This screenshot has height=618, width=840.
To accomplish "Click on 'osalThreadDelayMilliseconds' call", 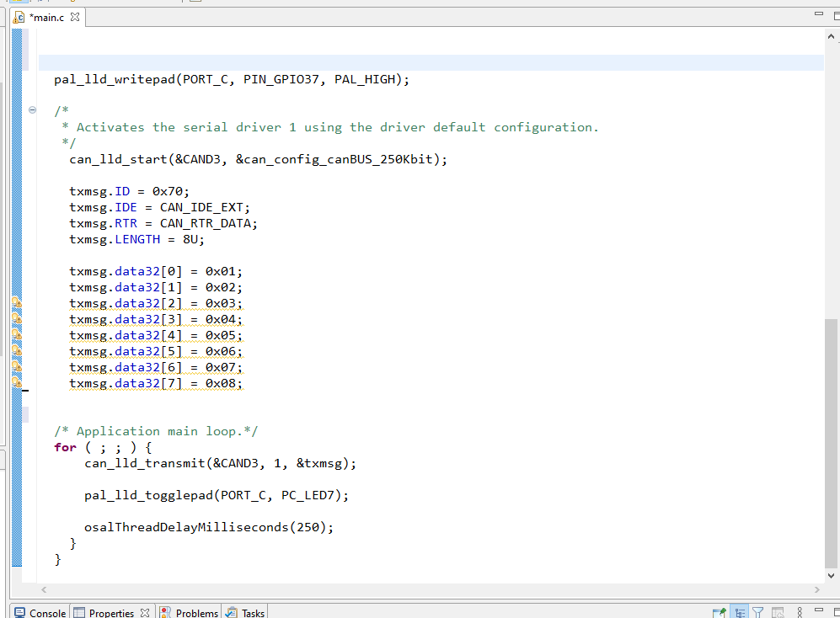I will tap(186, 527).
